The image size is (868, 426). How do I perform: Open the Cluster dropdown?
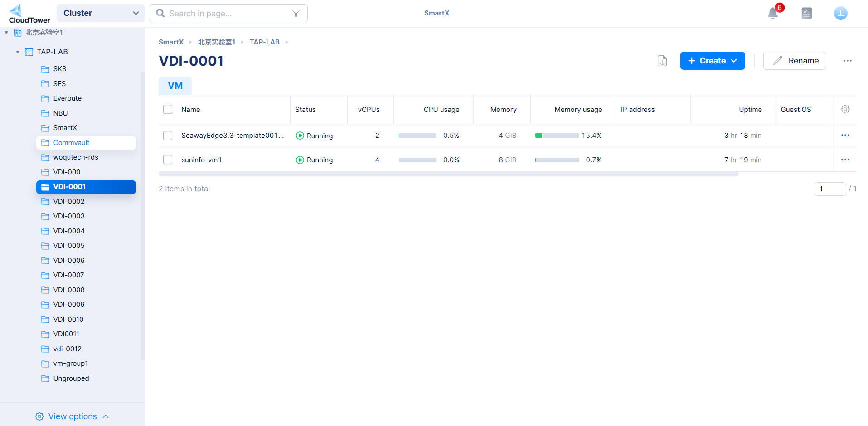click(101, 13)
